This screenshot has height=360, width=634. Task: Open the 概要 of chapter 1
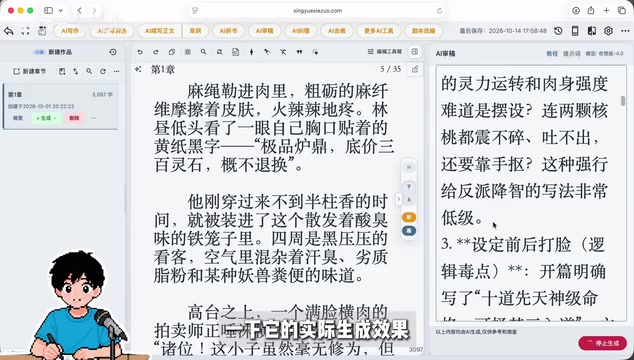point(18,118)
